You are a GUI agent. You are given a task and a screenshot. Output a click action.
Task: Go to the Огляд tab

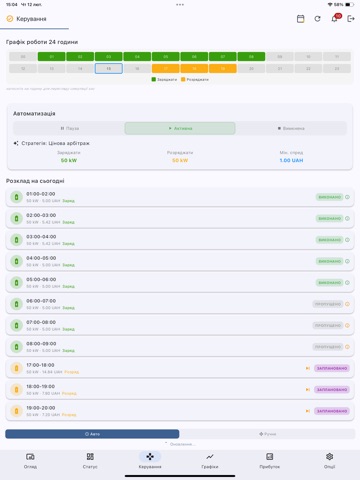(30, 461)
